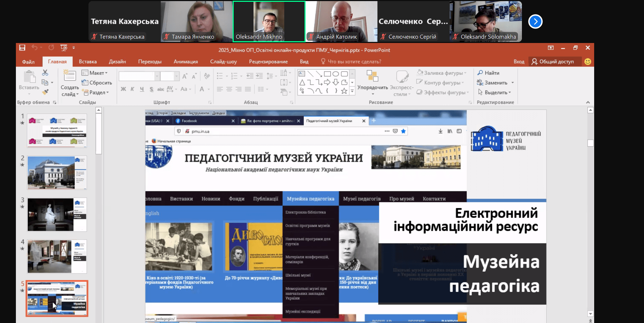Click the Save icon in quick access toolbar

click(22, 48)
